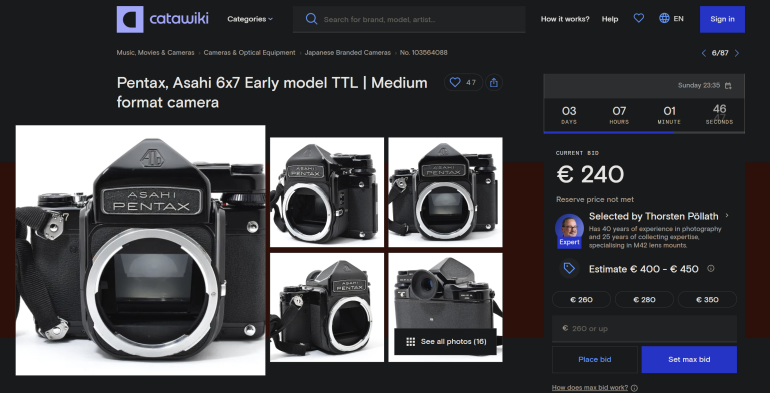Image resolution: width=770 pixels, height=393 pixels.
Task: Click the globe icon in header
Action: [x=664, y=19]
